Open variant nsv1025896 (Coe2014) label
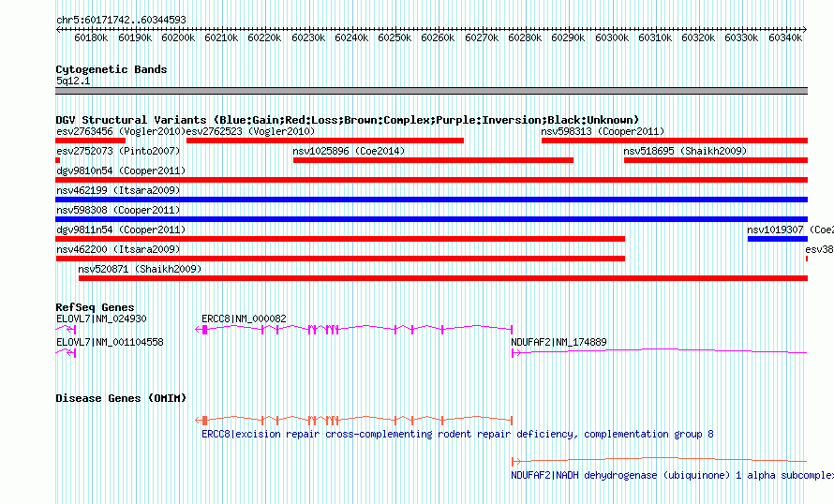Screen dimensions: 834x504 pos(349,151)
